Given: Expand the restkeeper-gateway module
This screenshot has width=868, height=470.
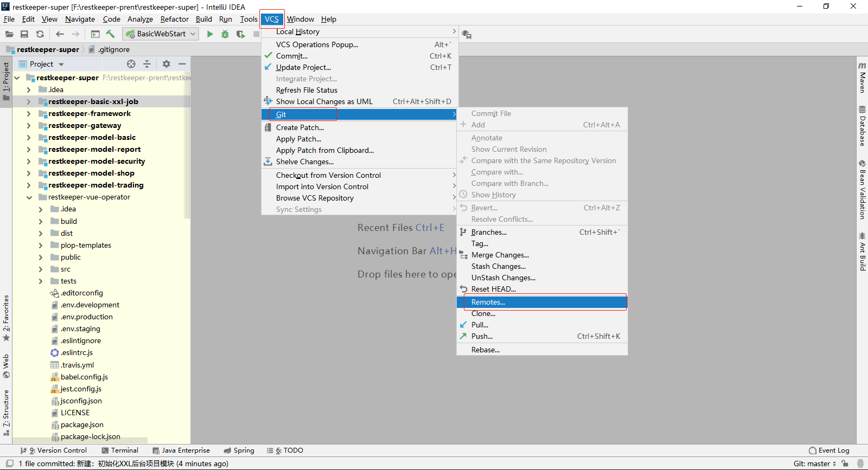Looking at the screenshot, I should tap(29, 126).
